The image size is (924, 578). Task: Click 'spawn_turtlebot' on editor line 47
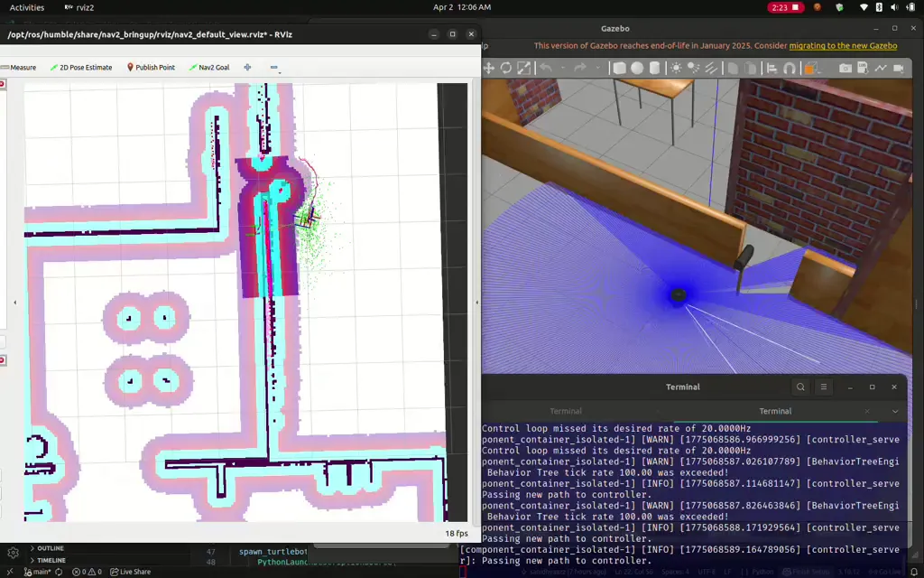pyautogui.click(x=273, y=552)
